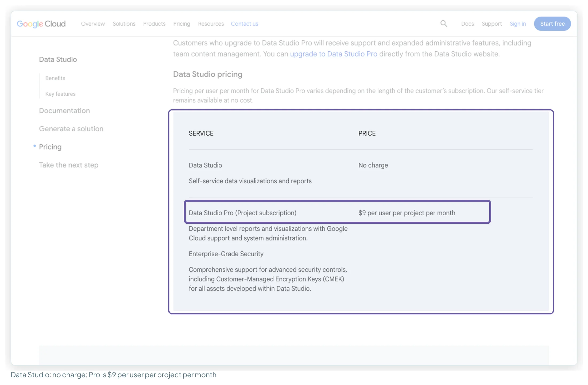
Task: Click the 'Department level reports' description text
Action: (x=268, y=233)
